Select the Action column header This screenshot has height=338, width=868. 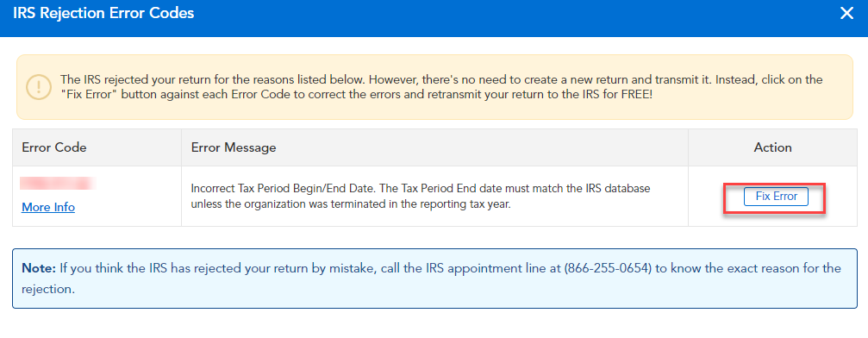[773, 147]
